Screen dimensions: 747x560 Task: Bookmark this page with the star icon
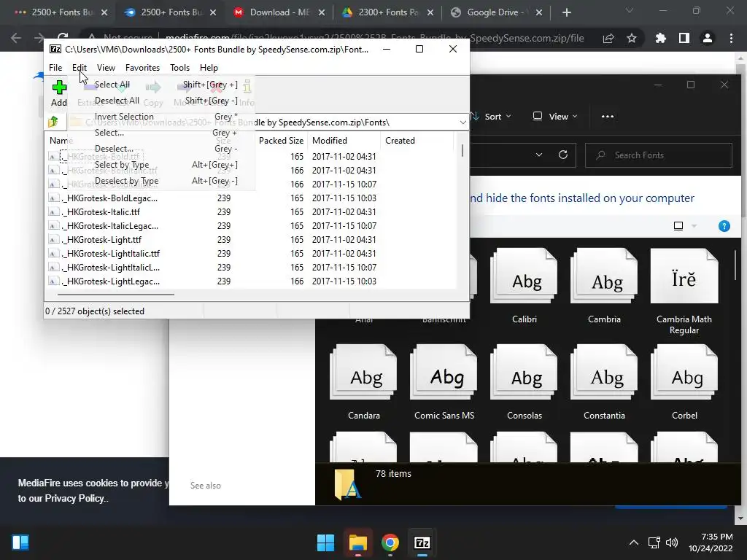pos(632,38)
